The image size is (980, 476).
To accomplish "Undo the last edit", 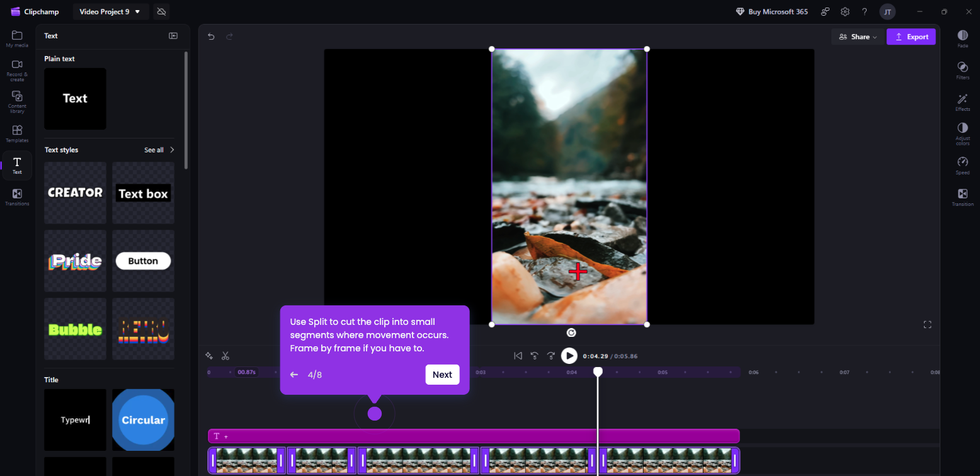I will (211, 37).
